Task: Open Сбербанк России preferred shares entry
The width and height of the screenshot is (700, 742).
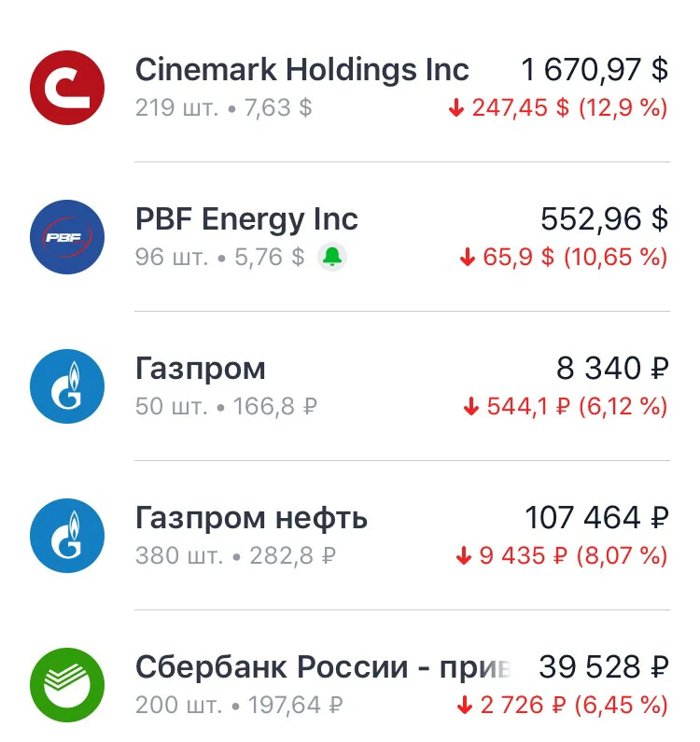Action: point(350,685)
